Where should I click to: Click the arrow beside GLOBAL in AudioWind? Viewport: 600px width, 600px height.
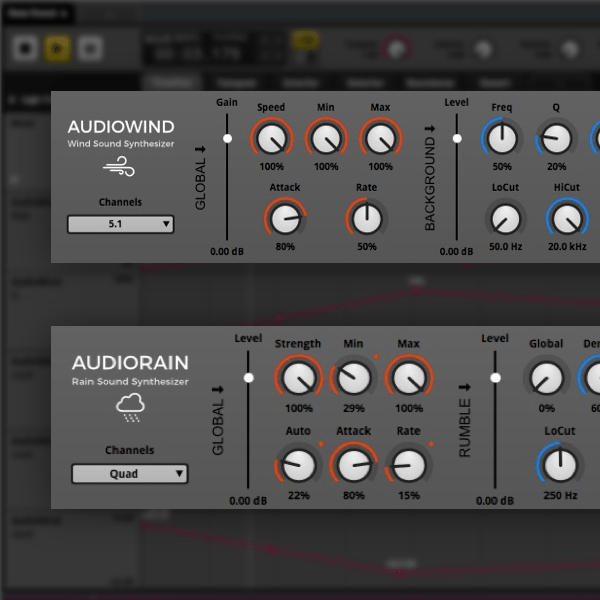(x=201, y=149)
